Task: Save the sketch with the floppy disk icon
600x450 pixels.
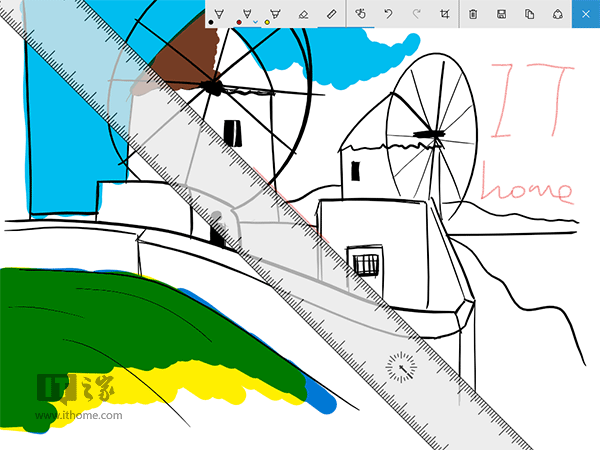Action: click(501, 14)
